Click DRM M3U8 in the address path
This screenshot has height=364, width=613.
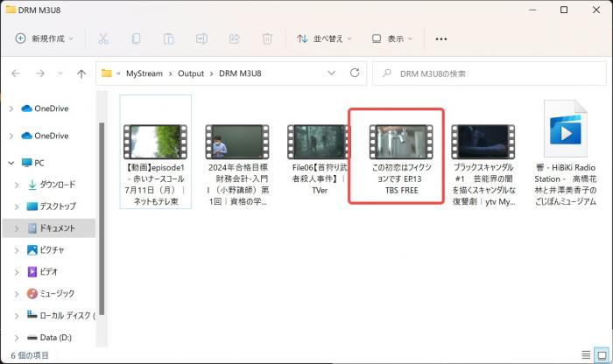240,73
